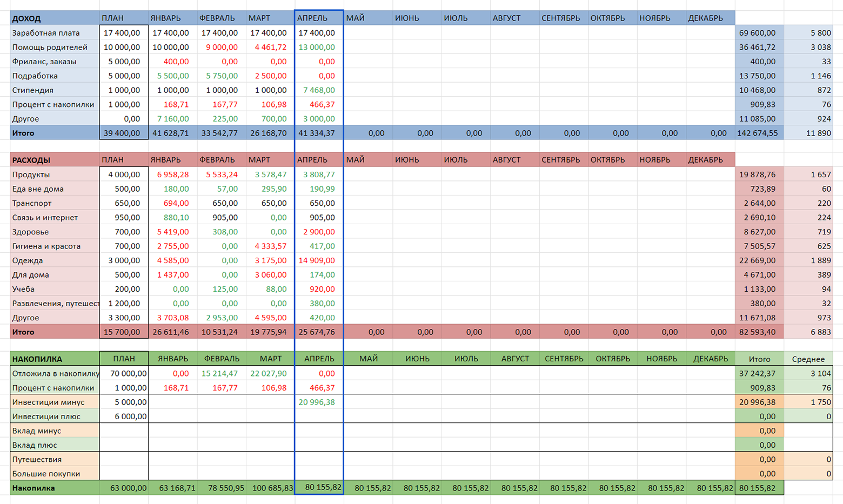Select the РАСХОДЫ section header cell
Viewport: 843px width, 504px height.
coord(55,160)
